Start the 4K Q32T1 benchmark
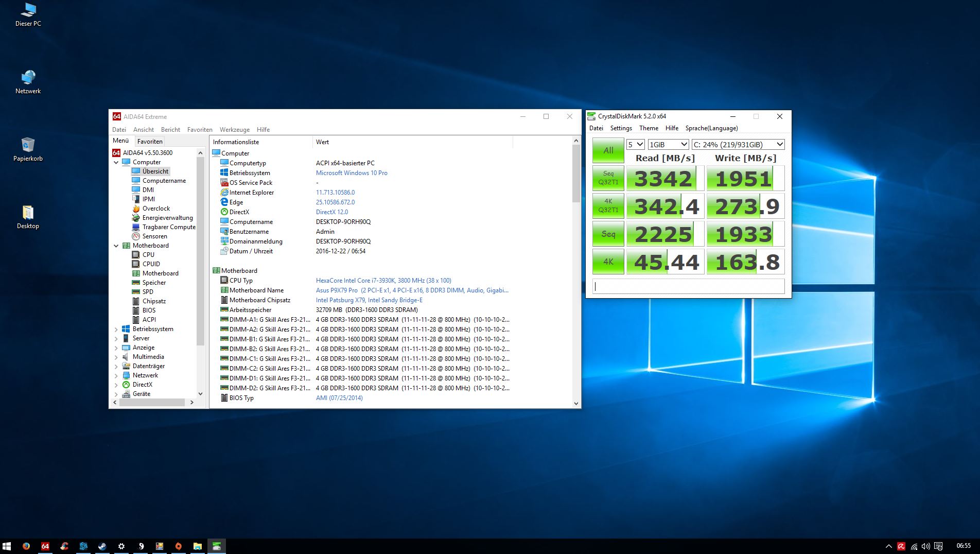Screen dimensions: 980x554 click(608, 206)
